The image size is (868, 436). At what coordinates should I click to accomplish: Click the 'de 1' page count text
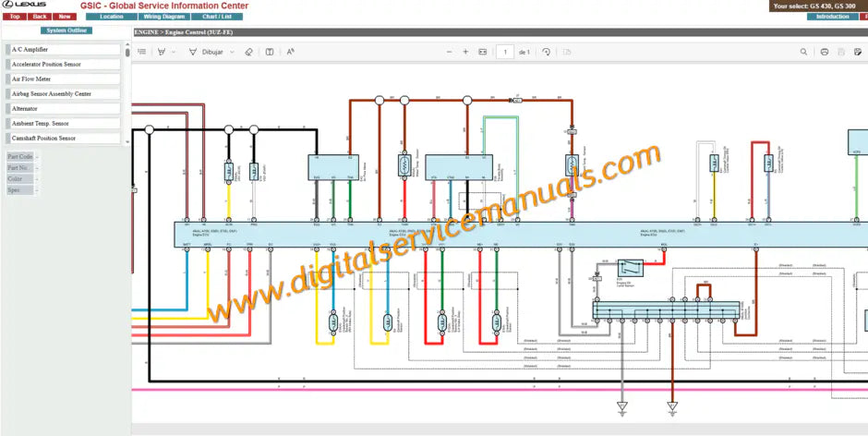tap(524, 52)
